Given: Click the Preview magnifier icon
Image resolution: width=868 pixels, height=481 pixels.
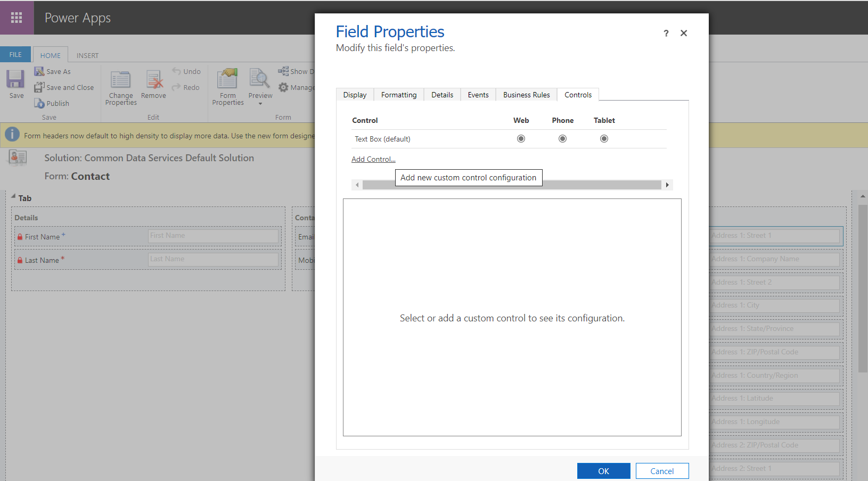Looking at the screenshot, I should (x=260, y=79).
